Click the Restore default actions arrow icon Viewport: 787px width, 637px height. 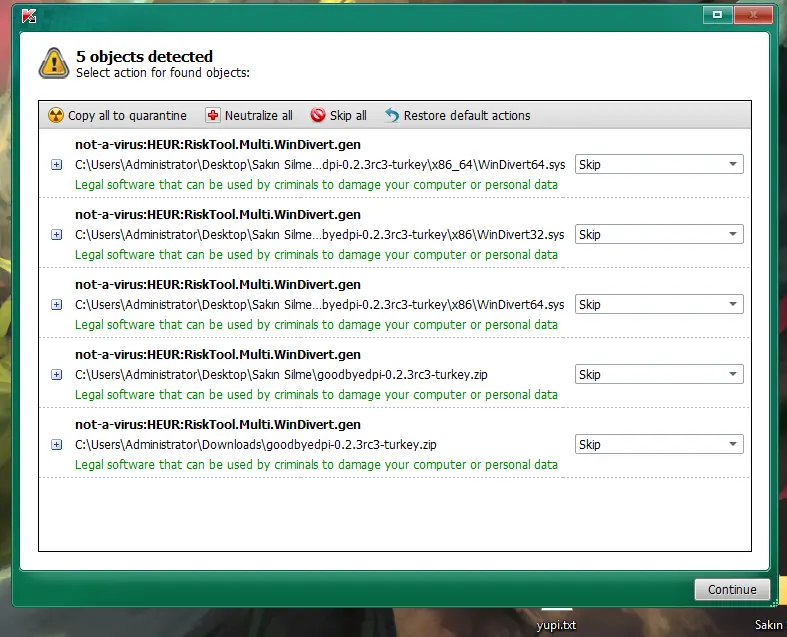(x=391, y=115)
